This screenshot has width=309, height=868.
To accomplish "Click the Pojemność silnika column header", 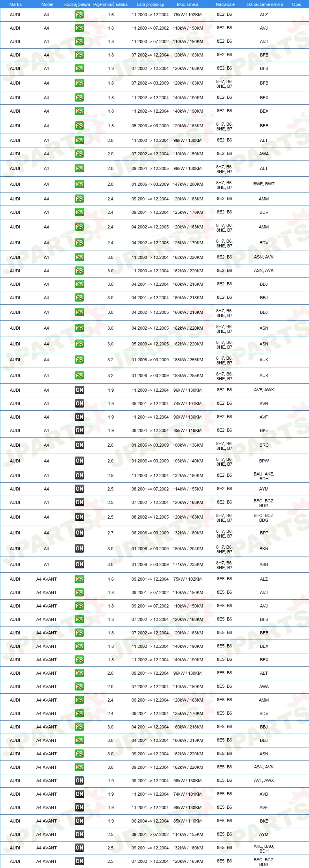I will point(110,4).
